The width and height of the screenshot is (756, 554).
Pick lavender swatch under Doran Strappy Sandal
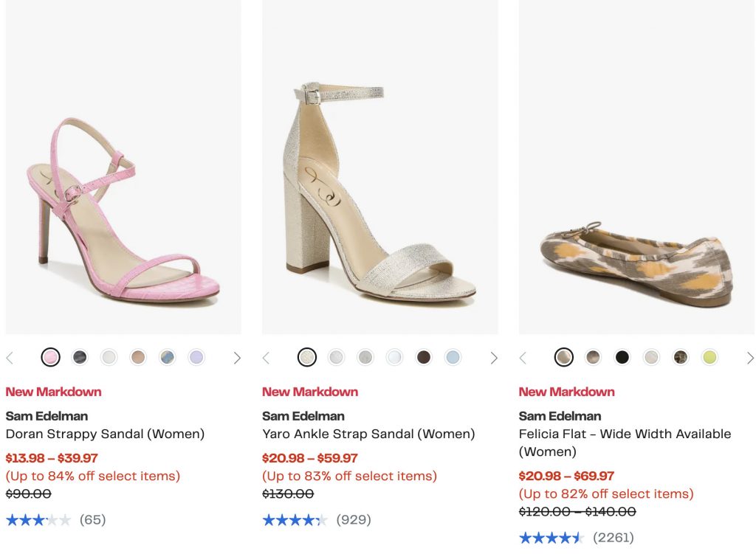click(196, 358)
